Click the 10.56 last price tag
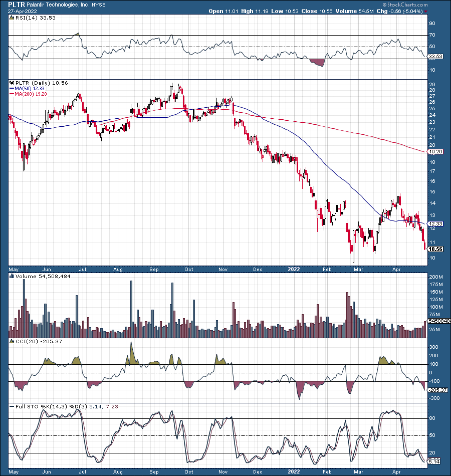451x476 pixels. pyautogui.click(x=435, y=249)
